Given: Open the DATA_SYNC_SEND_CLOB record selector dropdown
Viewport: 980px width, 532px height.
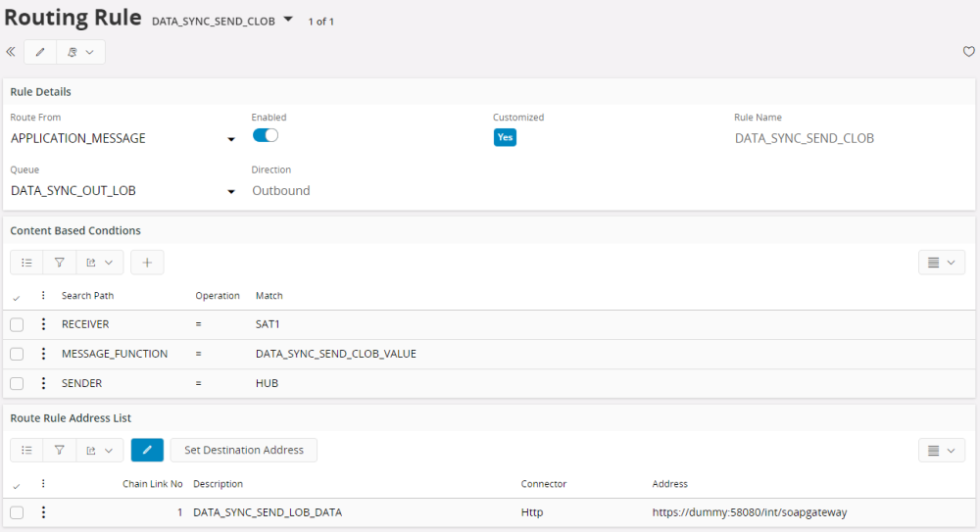Looking at the screenshot, I should (288, 20).
